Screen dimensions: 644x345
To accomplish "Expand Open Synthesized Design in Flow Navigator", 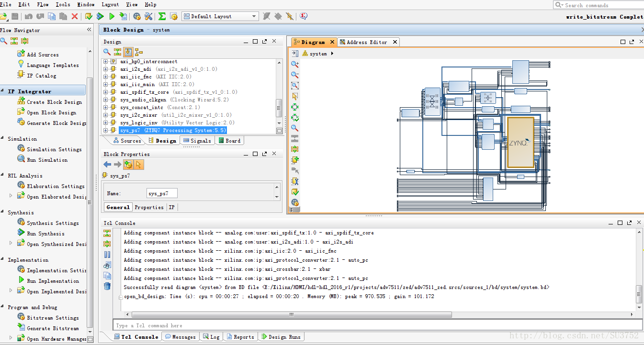I will point(11,243).
